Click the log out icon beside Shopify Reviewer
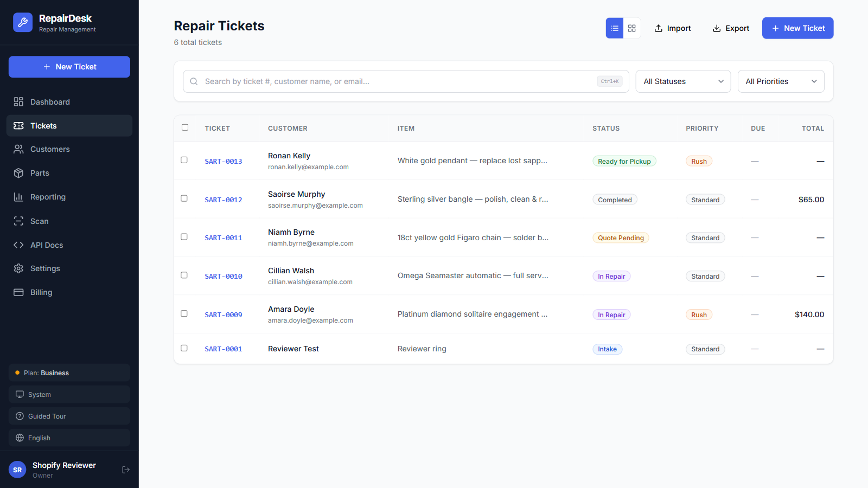Viewport: 868px width, 488px height. click(126, 470)
